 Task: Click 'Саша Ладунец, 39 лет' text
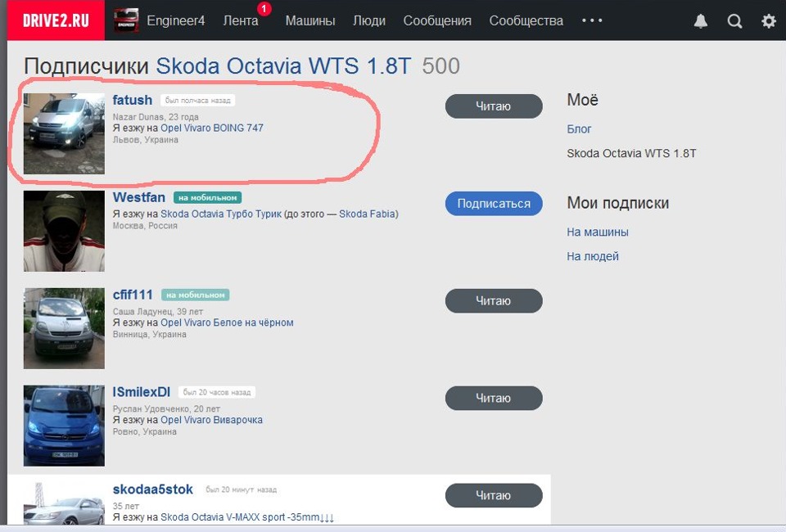(158, 312)
